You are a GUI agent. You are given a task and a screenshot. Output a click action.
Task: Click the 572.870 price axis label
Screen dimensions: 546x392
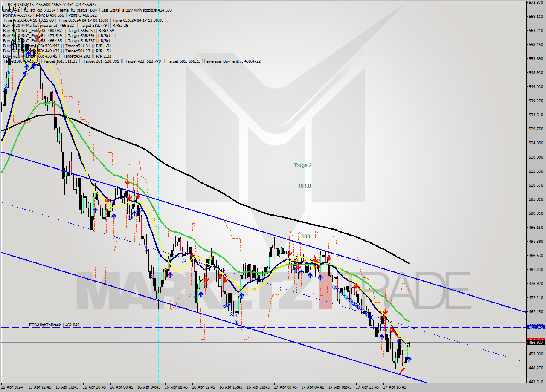click(x=536, y=3)
